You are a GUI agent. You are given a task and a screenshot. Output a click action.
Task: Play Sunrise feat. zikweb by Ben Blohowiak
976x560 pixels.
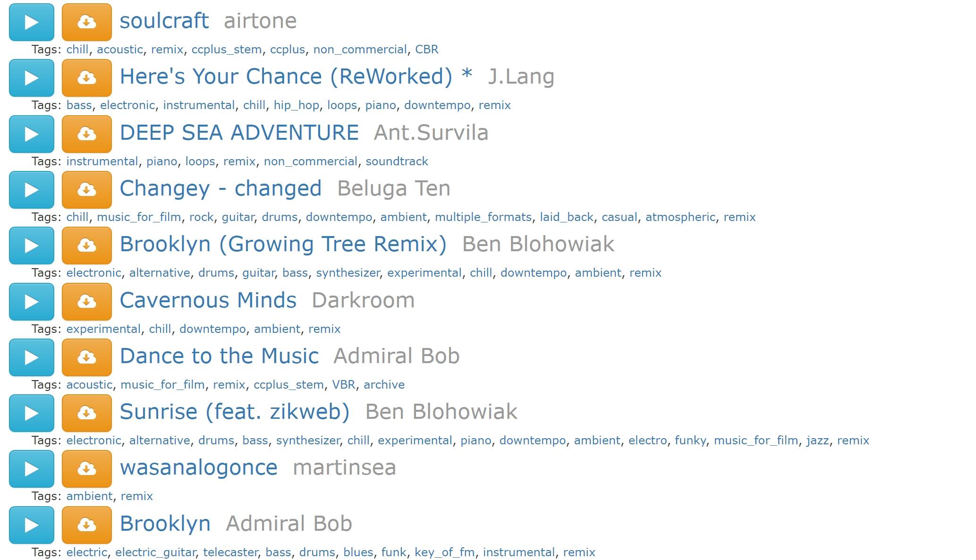(x=32, y=413)
